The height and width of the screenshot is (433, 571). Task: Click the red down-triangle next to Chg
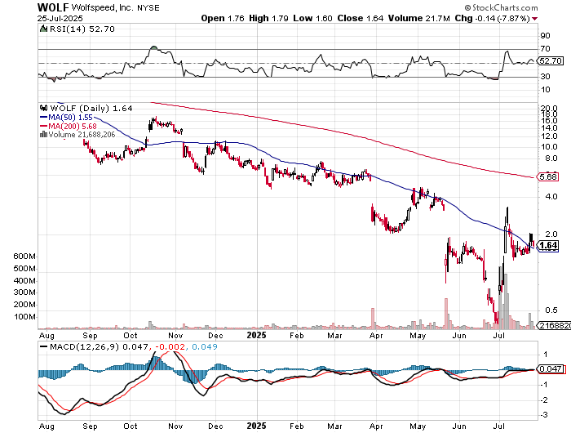535,19
